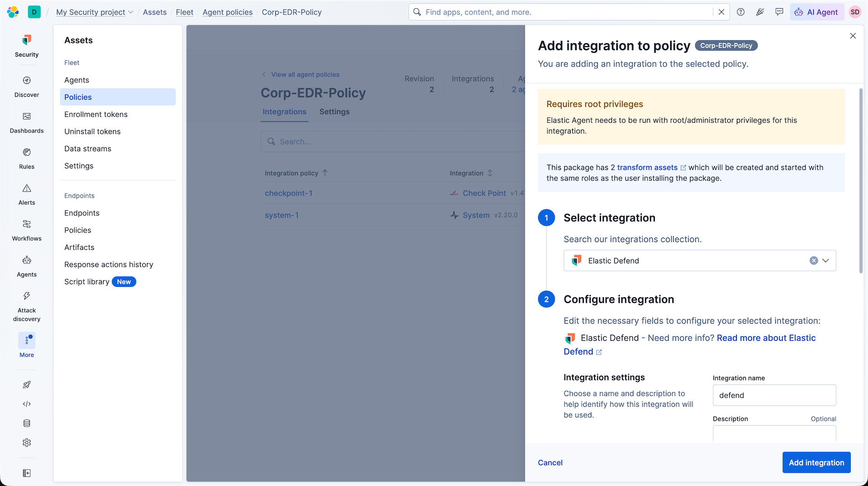Collapse the side navigation panel icon
This screenshot has width=868, height=486.
(27, 473)
